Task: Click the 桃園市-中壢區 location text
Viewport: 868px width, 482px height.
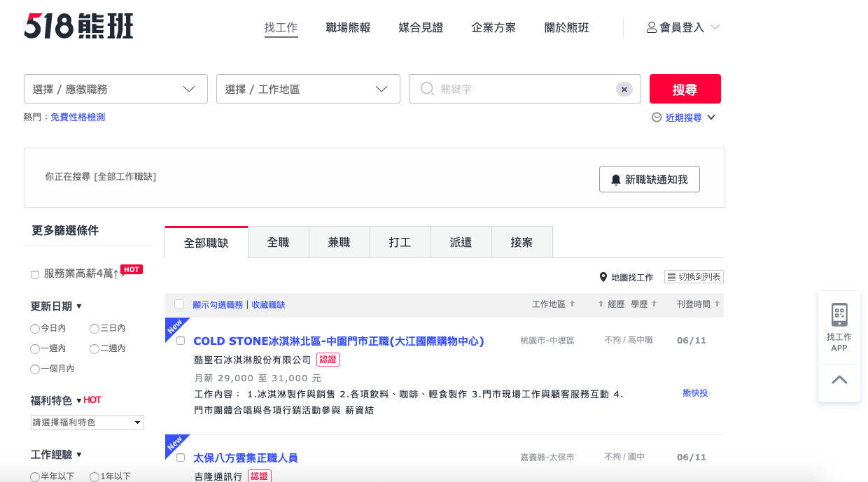Action: point(547,341)
